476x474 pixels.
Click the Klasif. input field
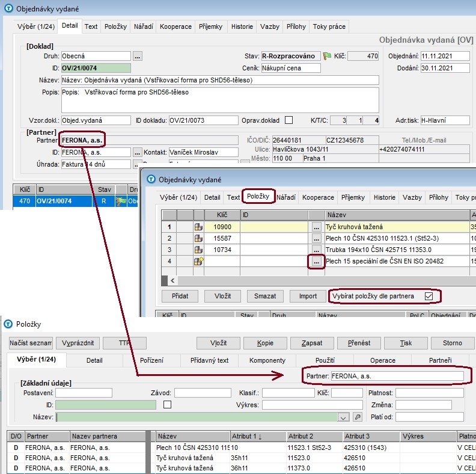tap(288, 393)
